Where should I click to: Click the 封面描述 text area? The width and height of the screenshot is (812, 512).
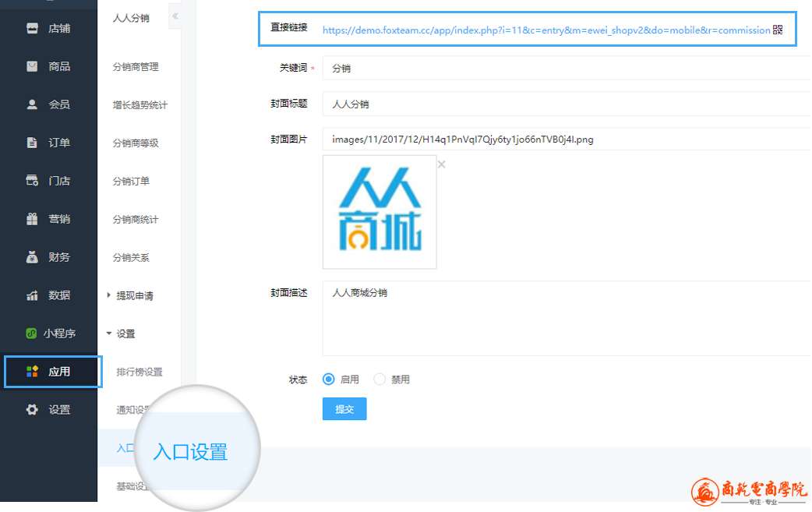tap(566, 318)
